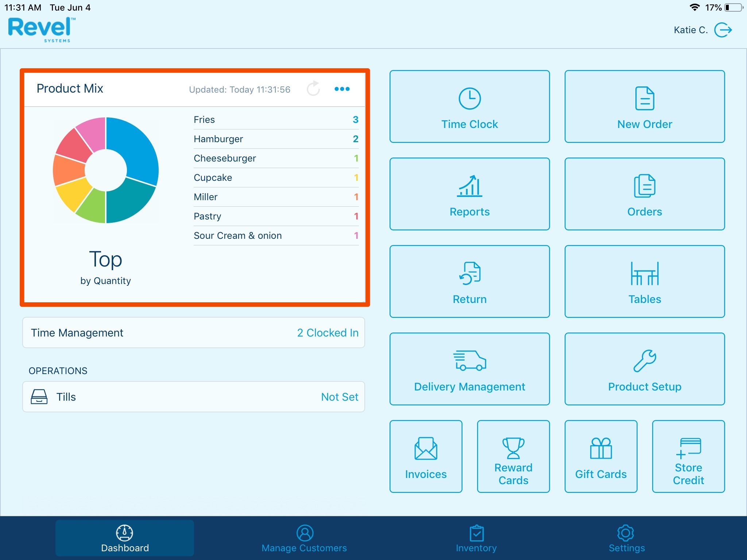Open the Gift Cards tile
This screenshot has height=560, width=747.
point(601,456)
